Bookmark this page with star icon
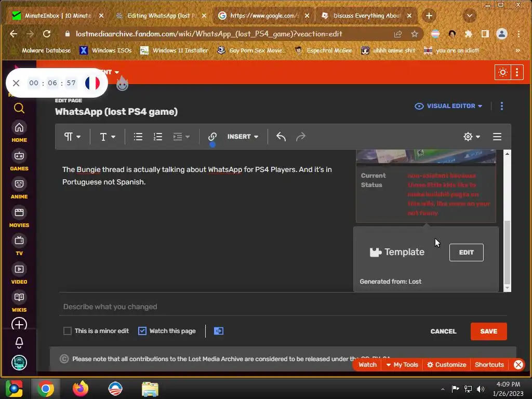Image resolution: width=532 pixels, height=399 pixels. [414, 34]
